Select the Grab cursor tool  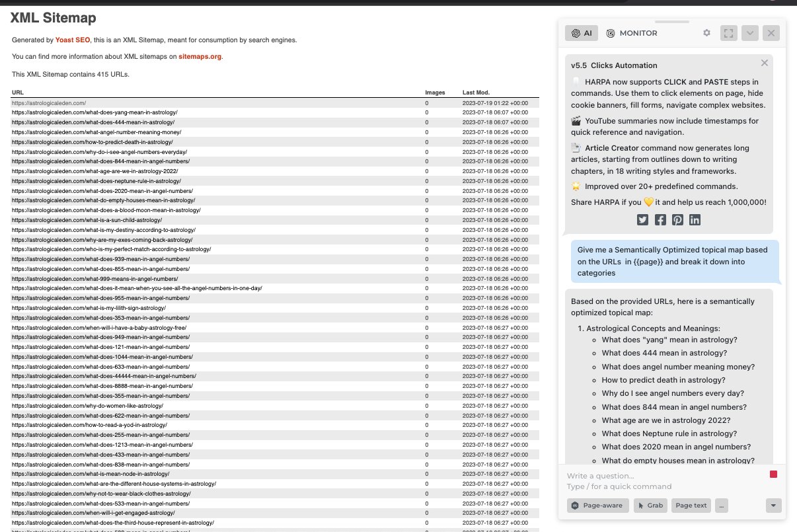coord(650,505)
